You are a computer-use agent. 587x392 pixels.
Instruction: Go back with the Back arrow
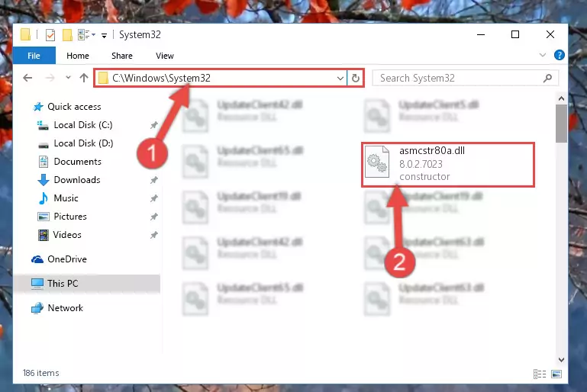point(27,78)
